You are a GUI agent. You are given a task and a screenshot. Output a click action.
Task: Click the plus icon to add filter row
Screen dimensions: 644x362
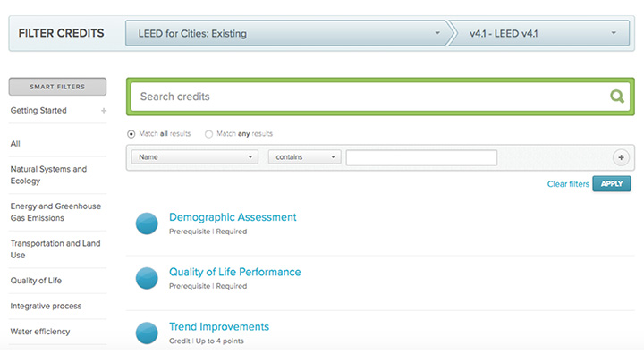(x=621, y=157)
